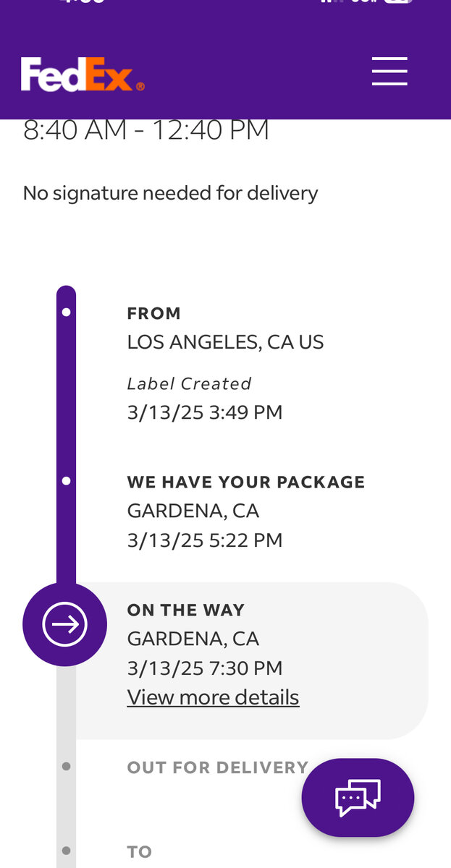The image size is (451, 868).
Task: Open View more details link
Action: 213,697
